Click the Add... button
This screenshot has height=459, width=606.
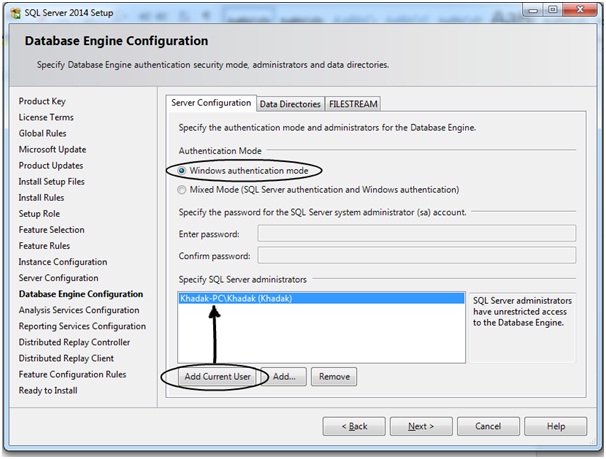point(284,377)
